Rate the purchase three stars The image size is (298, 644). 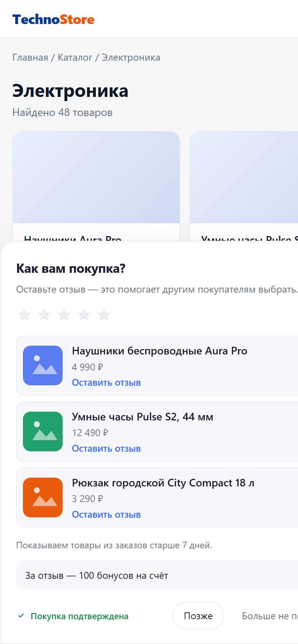tap(64, 315)
